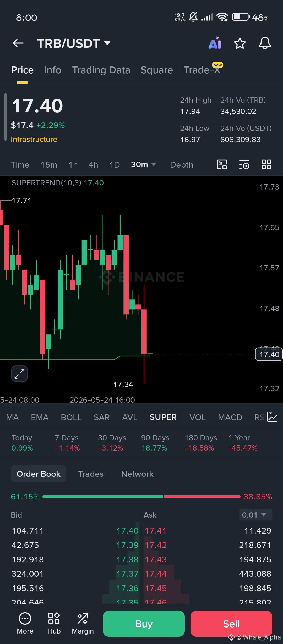Image resolution: width=283 pixels, height=644 pixels.
Task: Select the 1D chart interval
Action: pyautogui.click(x=115, y=165)
